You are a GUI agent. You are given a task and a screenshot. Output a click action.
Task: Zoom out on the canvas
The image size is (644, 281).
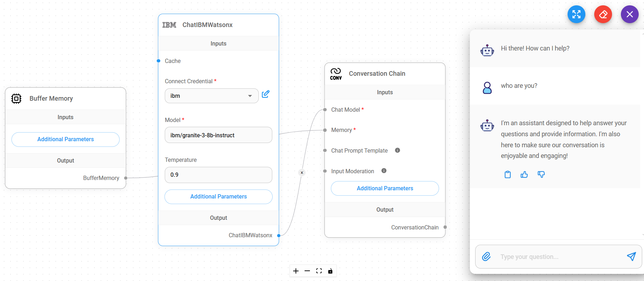(307, 271)
